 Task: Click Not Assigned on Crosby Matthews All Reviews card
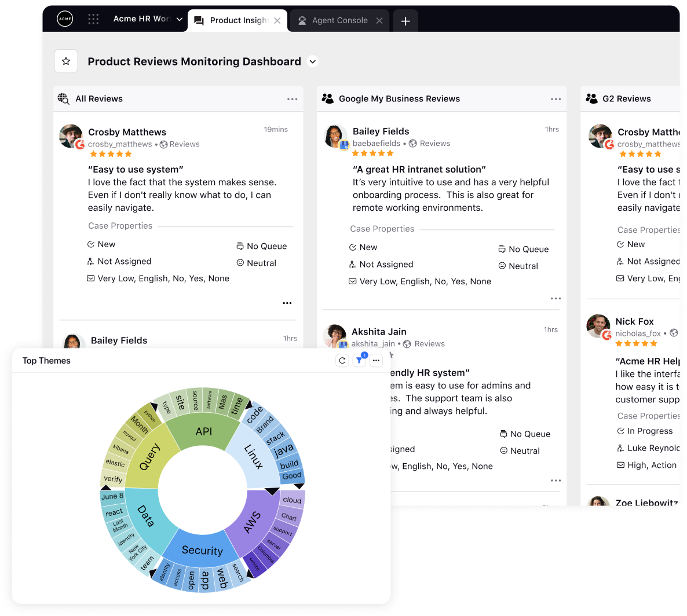[119, 261]
